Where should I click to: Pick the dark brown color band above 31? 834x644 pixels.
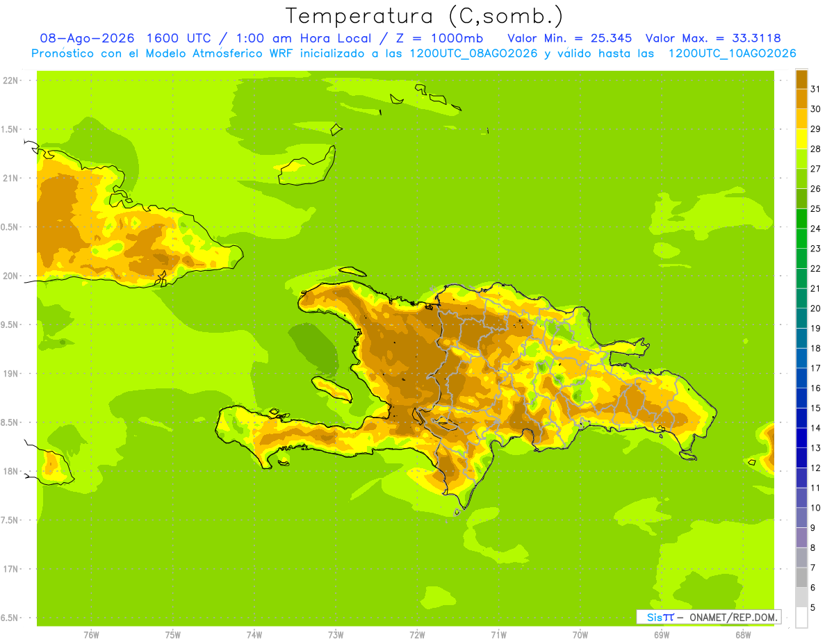pos(801,79)
